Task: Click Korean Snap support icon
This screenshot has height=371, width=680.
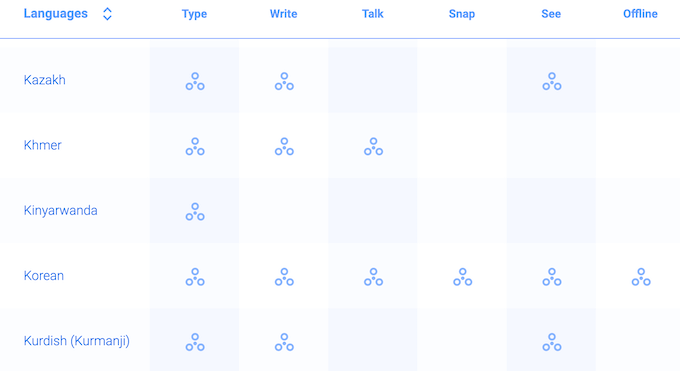Action: point(463,277)
